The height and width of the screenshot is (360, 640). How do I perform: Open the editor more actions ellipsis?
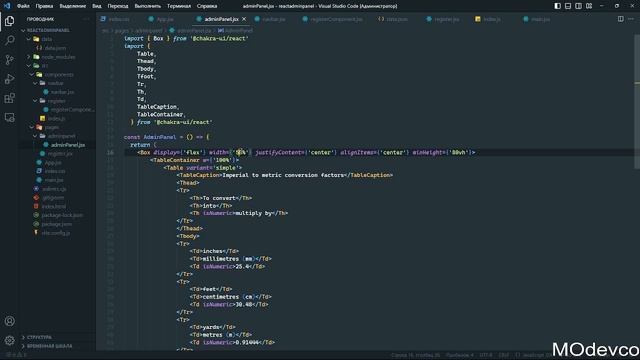click(x=631, y=19)
